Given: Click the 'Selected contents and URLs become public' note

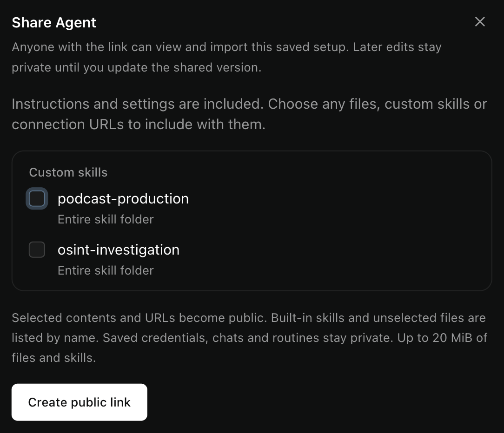Looking at the screenshot, I should tap(249, 338).
